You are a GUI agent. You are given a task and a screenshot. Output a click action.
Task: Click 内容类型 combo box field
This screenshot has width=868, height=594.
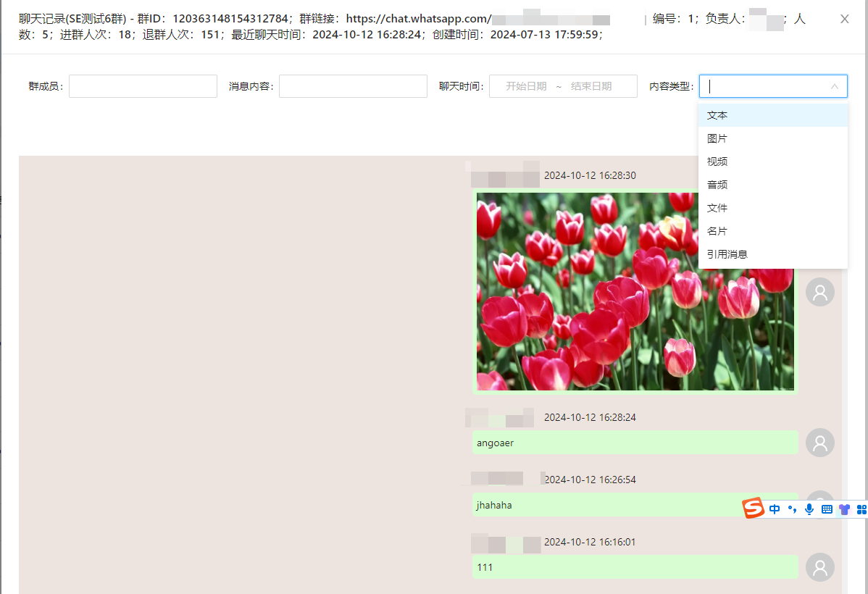pyautogui.click(x=773, y=86)
